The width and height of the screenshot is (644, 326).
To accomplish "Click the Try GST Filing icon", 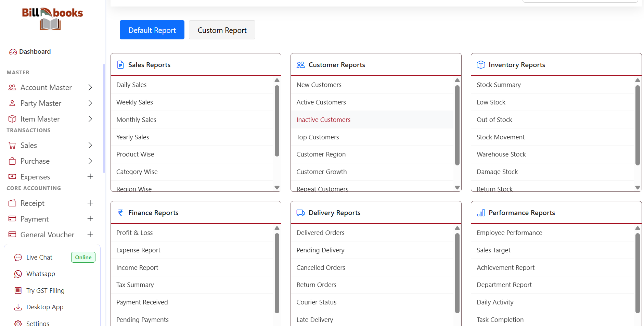I will pos(18,291).
